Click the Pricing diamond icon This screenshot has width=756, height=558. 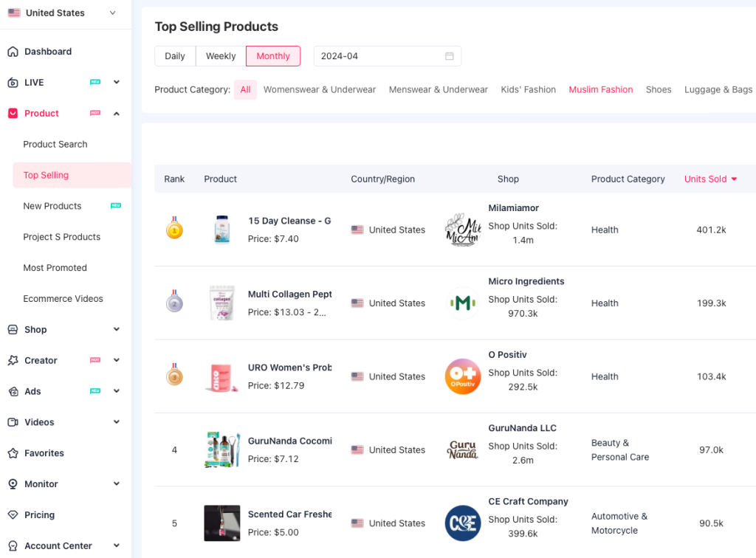[13, 515]
